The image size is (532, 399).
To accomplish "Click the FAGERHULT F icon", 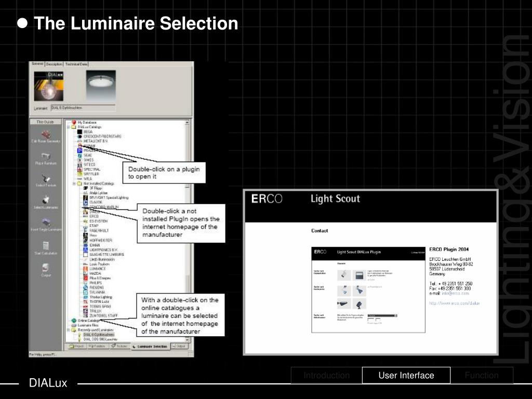I will (86, 230).
